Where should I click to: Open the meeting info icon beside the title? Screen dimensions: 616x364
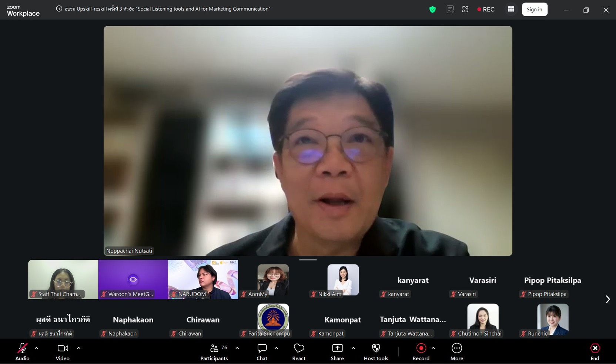59,9
